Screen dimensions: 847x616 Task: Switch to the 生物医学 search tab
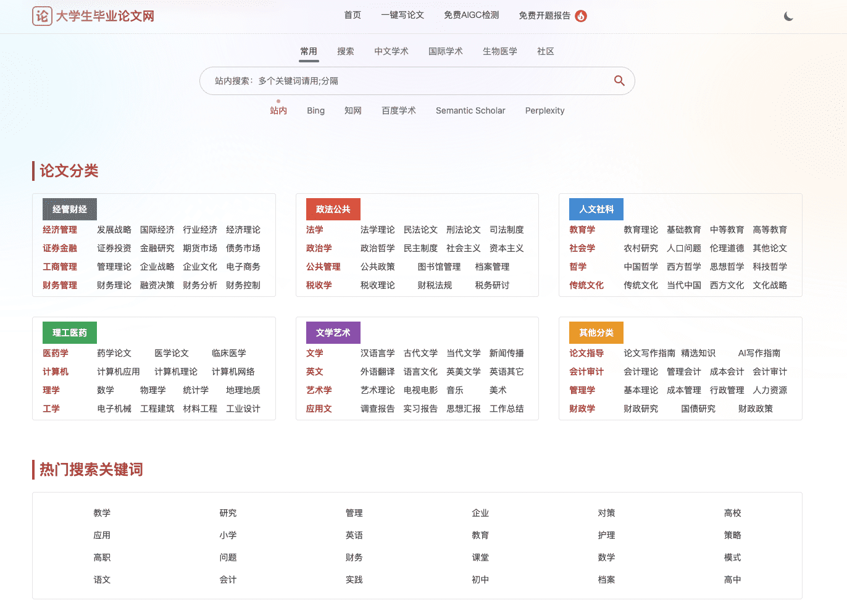(x=500, y=51)
